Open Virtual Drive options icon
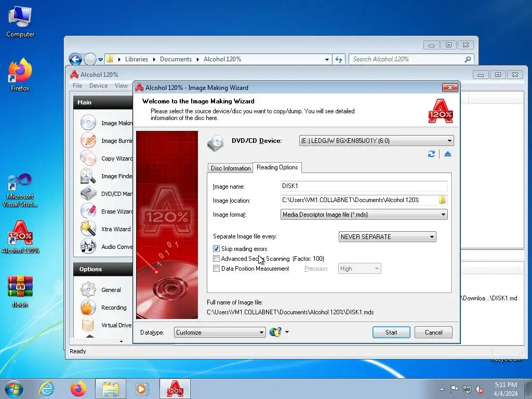 click(x=88, y=325)
